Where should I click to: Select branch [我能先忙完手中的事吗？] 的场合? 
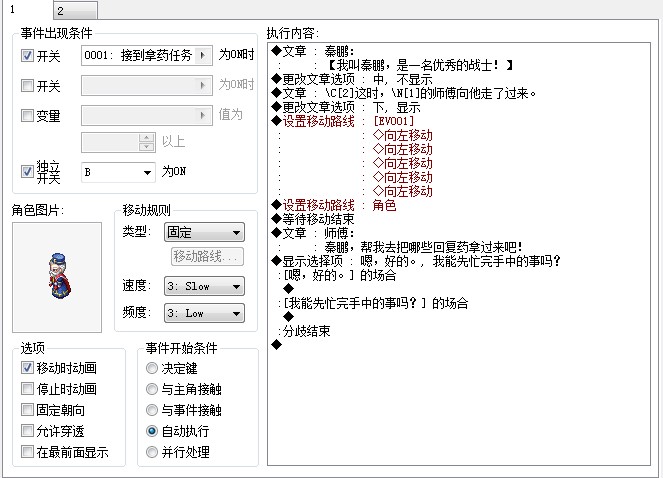[x=375, y=303]
